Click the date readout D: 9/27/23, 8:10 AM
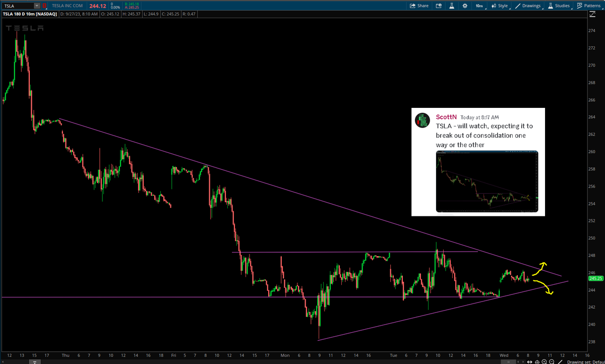The width and height of the screenshot is (605, 364). [79, 14]
